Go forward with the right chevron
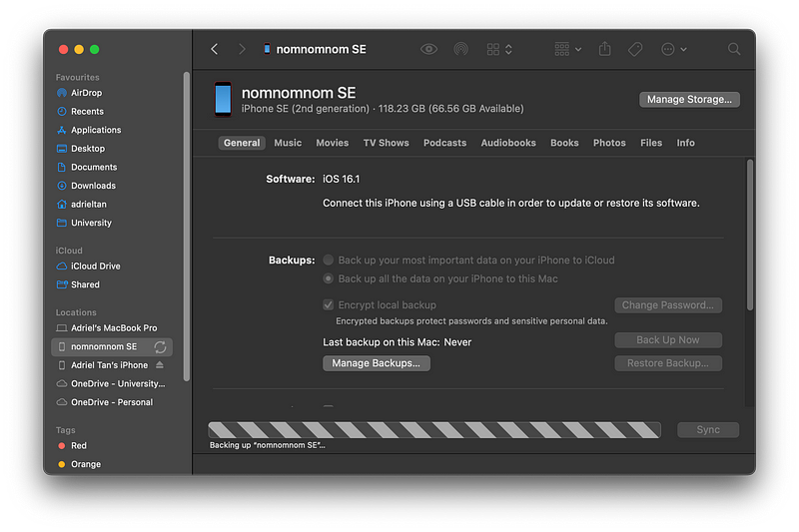The height and width of the screenshot is (532, 799). point(242,49)
